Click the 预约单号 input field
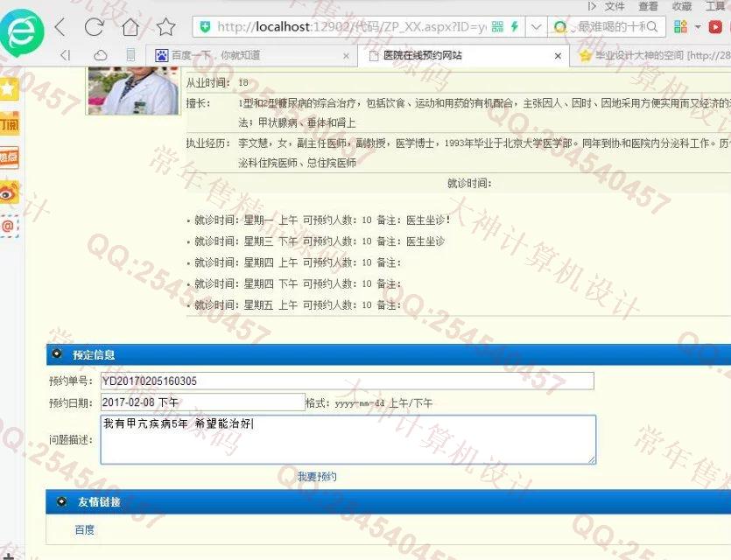Screen dimensions: 731x560 point(348,381)
